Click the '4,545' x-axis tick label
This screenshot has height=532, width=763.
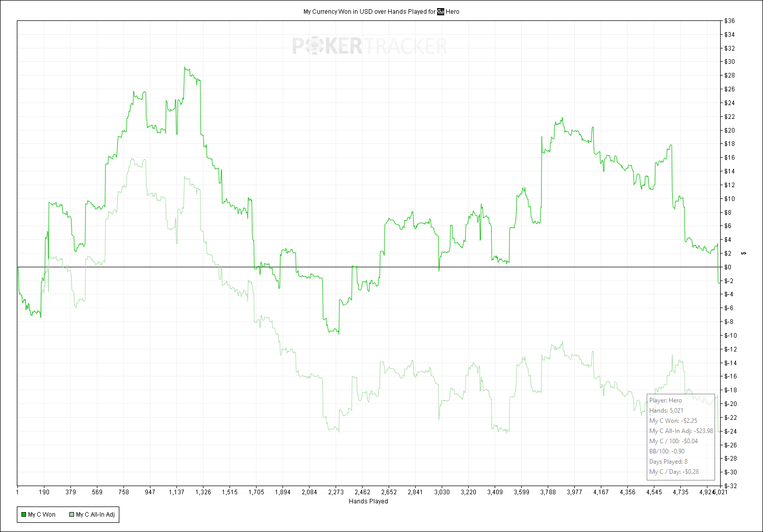[654, 492]
